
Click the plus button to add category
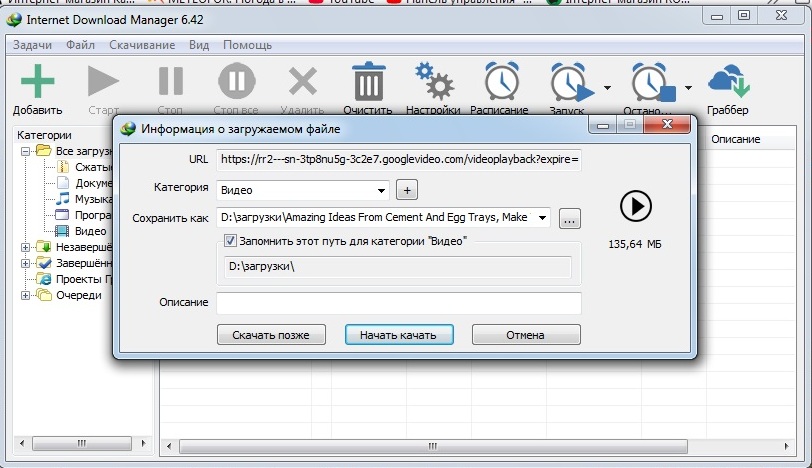click(x=407, y=190)
